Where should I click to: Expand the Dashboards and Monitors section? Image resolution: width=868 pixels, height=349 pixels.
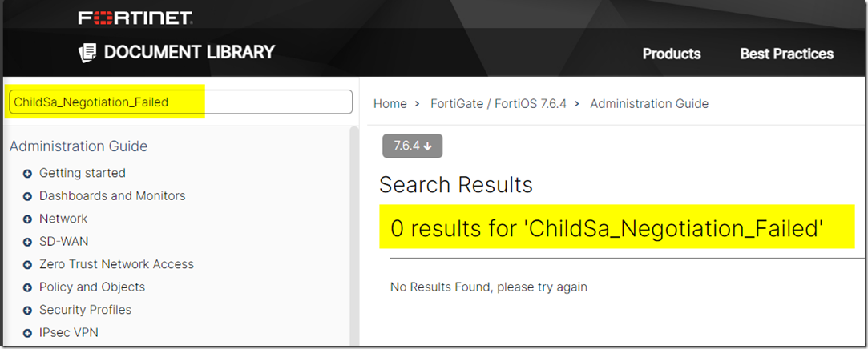point(27,196)
